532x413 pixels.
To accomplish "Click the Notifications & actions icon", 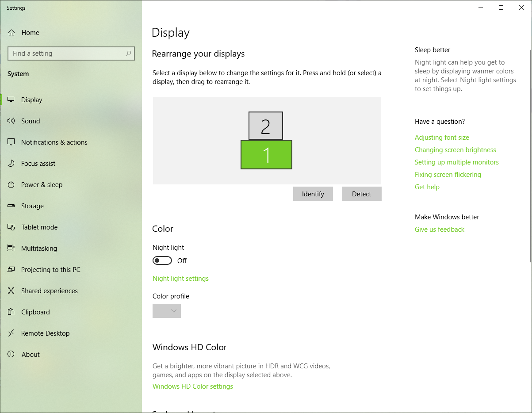I will 11,142.
